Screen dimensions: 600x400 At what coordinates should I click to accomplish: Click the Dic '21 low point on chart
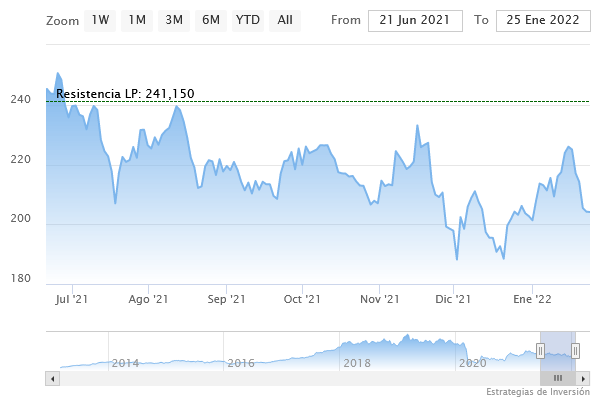click(457, 260)
